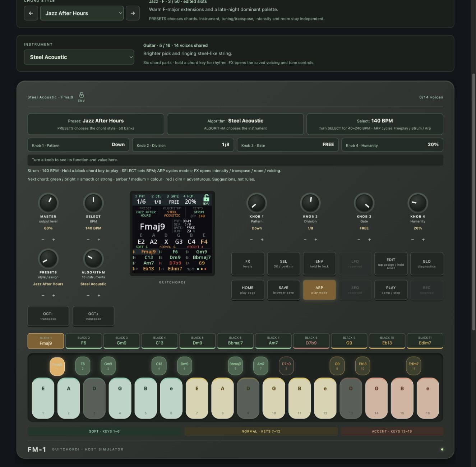
Task: Open GLO diagnostics button
Action: tap(427, 264)
